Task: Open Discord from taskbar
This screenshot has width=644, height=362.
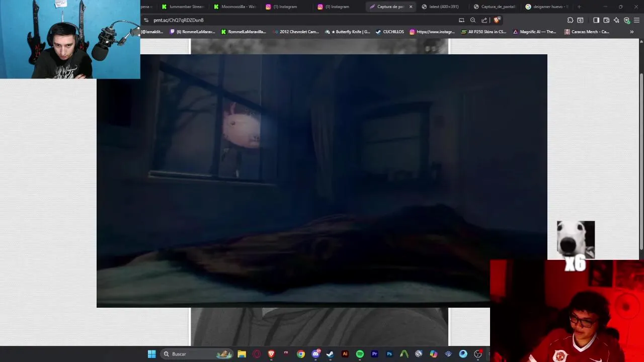Action: tap(315, 354)
